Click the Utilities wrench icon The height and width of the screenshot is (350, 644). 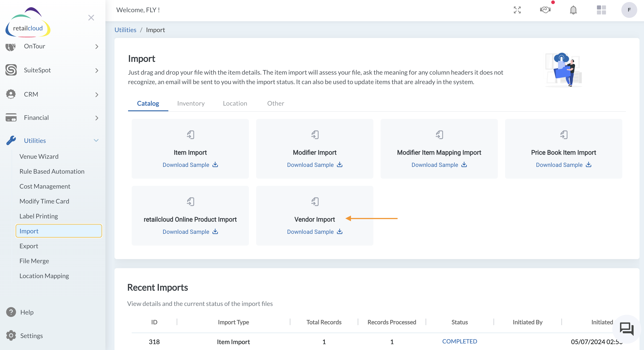pos(11,140)
